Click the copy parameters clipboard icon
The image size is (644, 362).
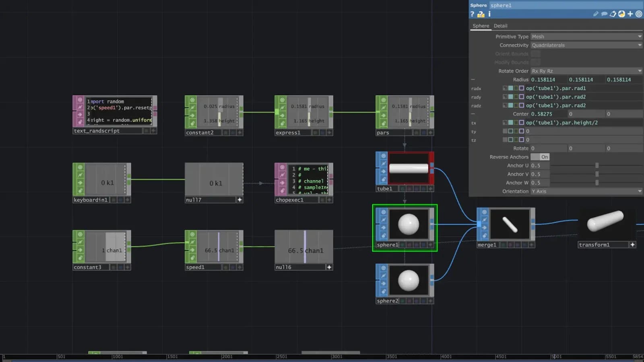pos(613,14)
